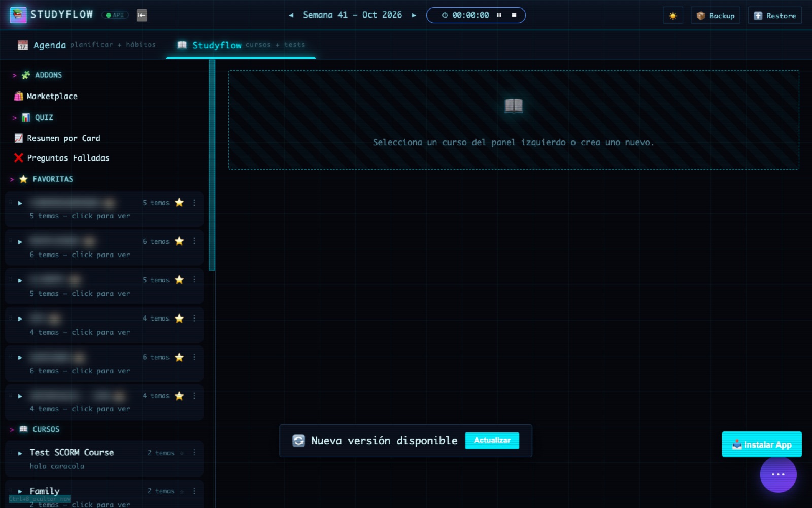The height and width of the screenshot is (508, 812).
Task: Click the API status badge
Action: pos(115,15)
